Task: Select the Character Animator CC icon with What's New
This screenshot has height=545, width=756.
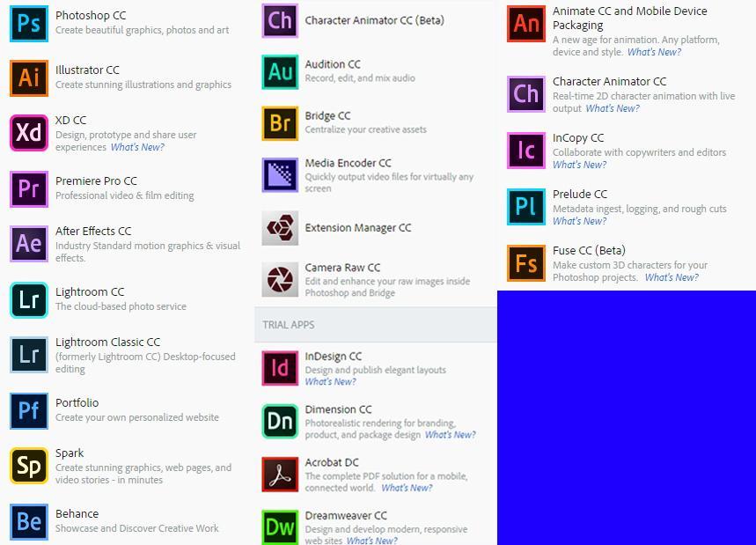Action: [526, 94]
